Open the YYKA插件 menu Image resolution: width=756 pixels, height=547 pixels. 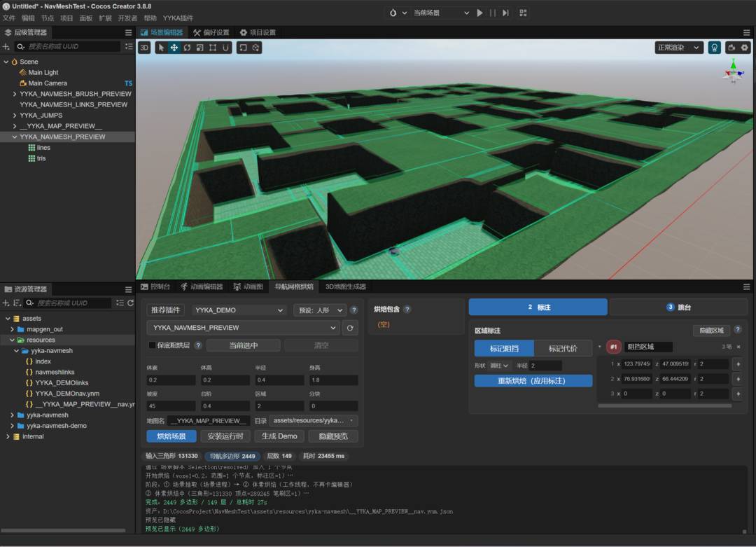pyautogui.click(x=178, y=18)
